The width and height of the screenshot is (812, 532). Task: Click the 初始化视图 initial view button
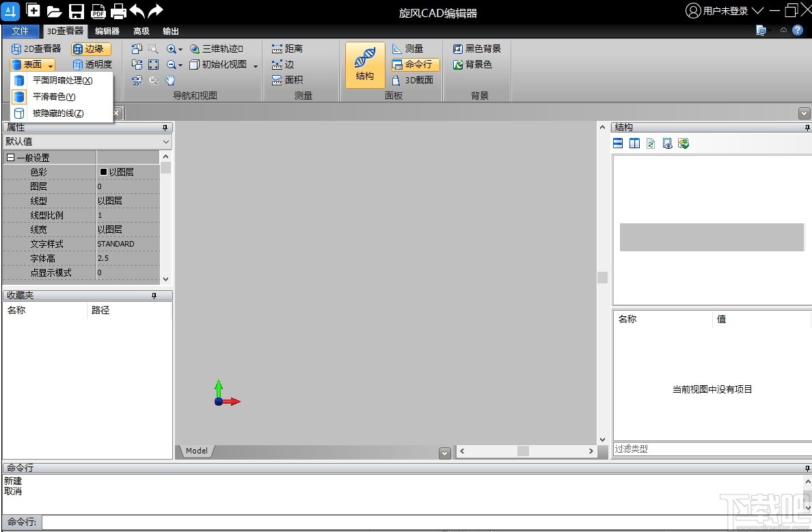217,65
